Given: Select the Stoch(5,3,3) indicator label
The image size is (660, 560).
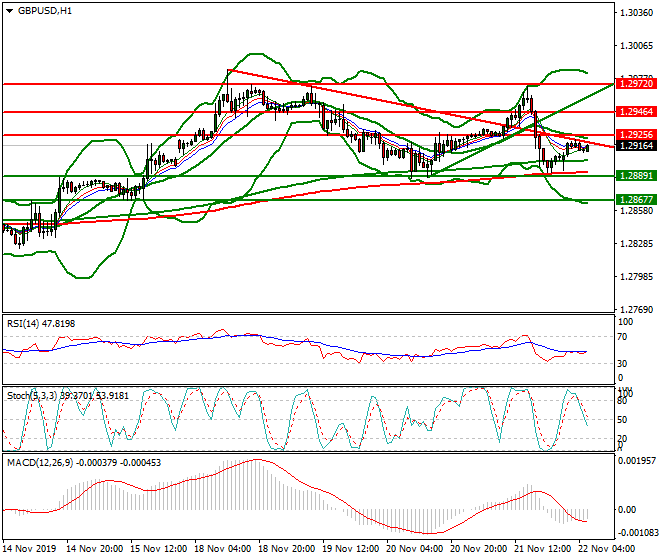Looking at the screenshot, I should point(68,395).
